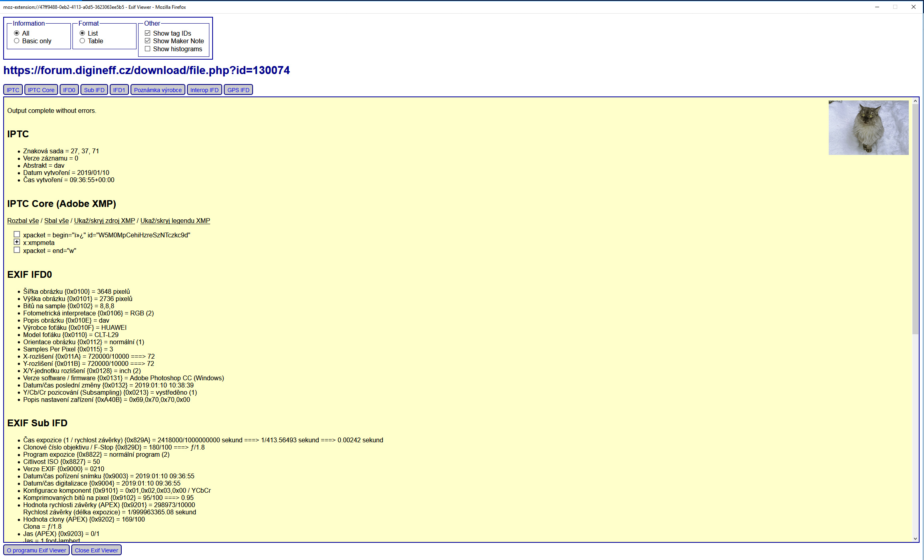Click scrollbar up arrow
924x560 pixels.
(x=915, y=101)
